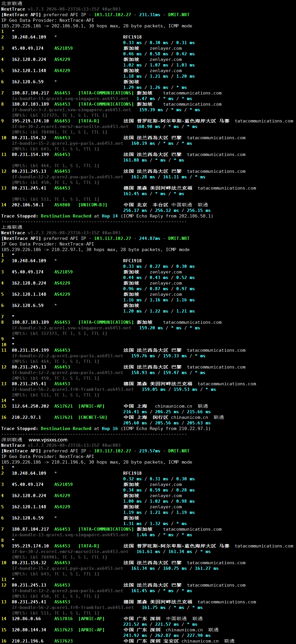Viewport: 296px width, 644px height.
Task: Click 宝安区 in the Shenzhen hop 16 row
Action: click(171, 641)
